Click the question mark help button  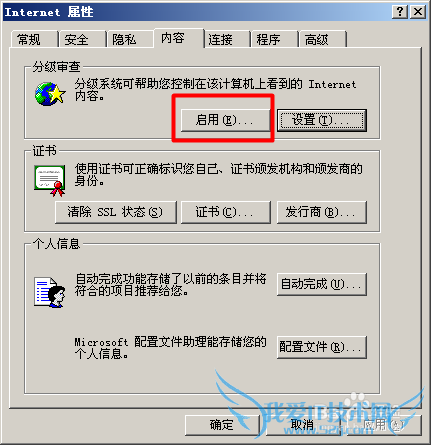(x=399, y=12)
